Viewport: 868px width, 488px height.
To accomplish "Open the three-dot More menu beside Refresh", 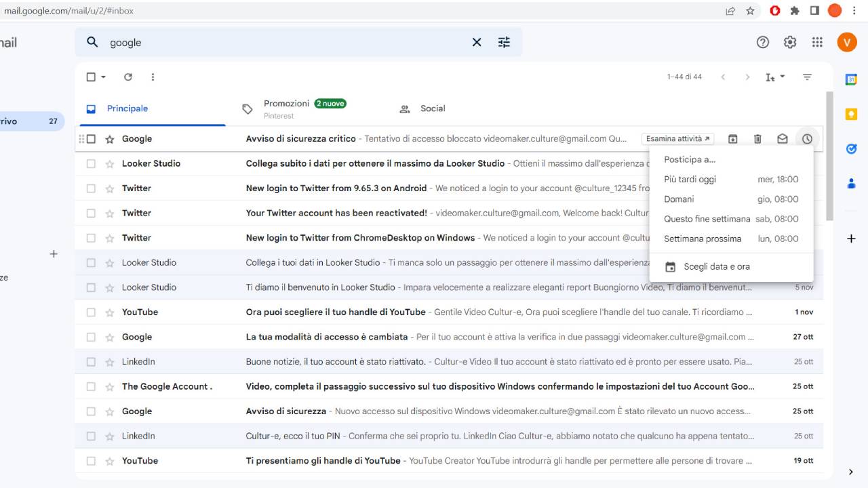I will (153, 77).
